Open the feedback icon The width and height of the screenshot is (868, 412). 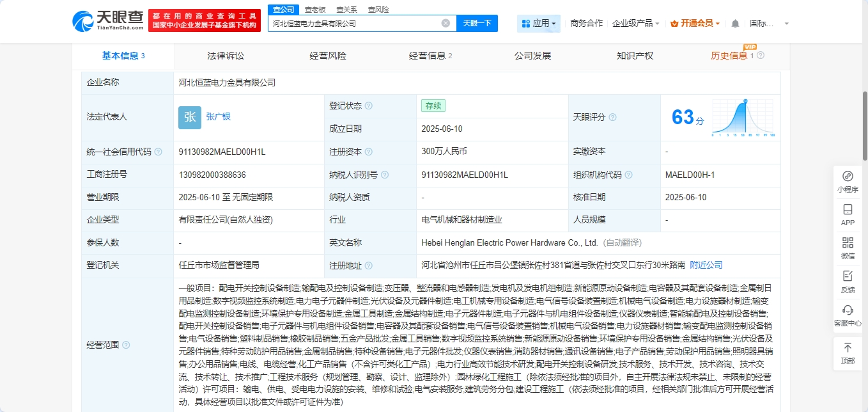[848, 281]
